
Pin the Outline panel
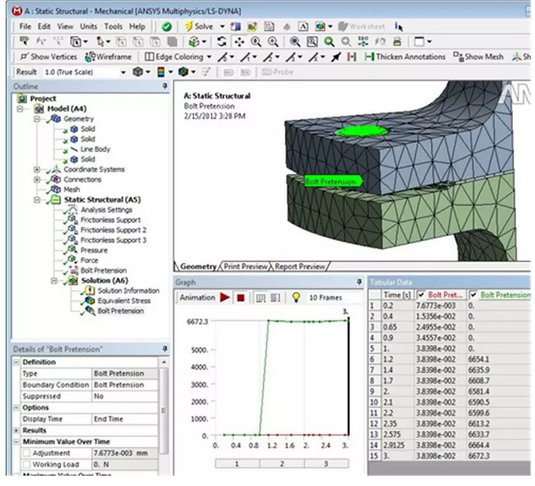tap(165, 86)
